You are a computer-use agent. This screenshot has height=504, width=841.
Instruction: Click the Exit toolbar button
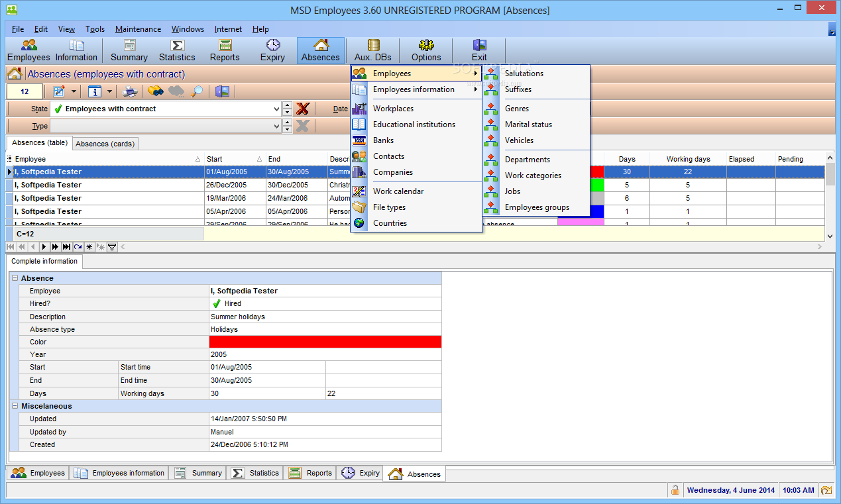click(x=479, y=50)
